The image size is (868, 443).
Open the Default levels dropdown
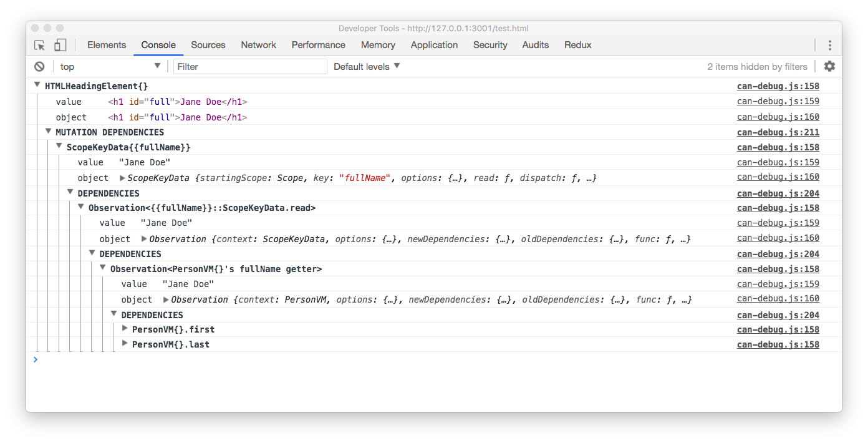click(x=367, y=67)
